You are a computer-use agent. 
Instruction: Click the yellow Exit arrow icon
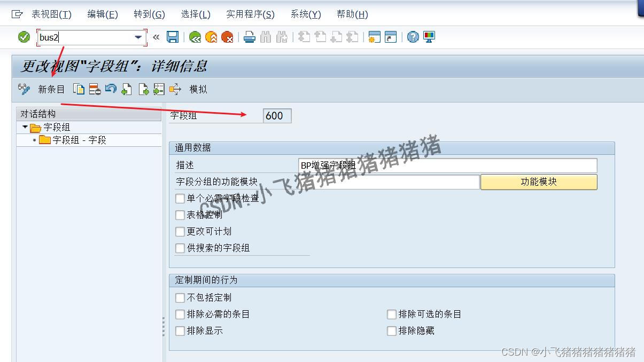[211, 37]
